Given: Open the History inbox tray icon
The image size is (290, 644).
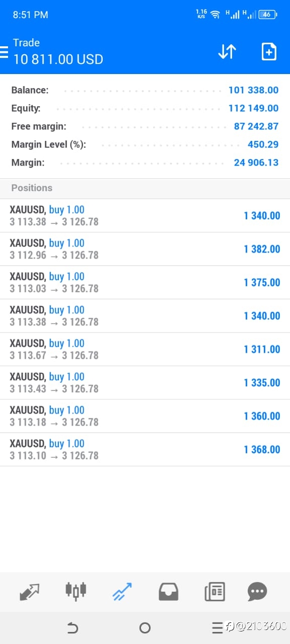Looking at the screenshot, I should tap(168, 592).
